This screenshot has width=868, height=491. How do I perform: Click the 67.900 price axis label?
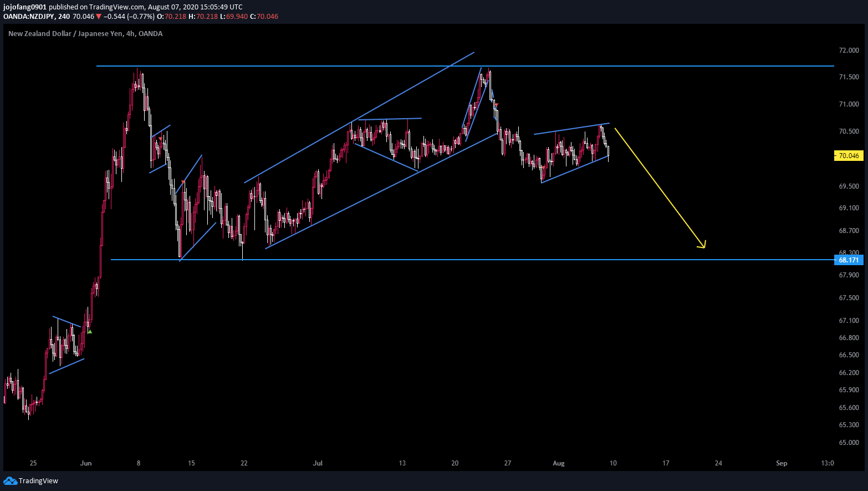[849, 275]
